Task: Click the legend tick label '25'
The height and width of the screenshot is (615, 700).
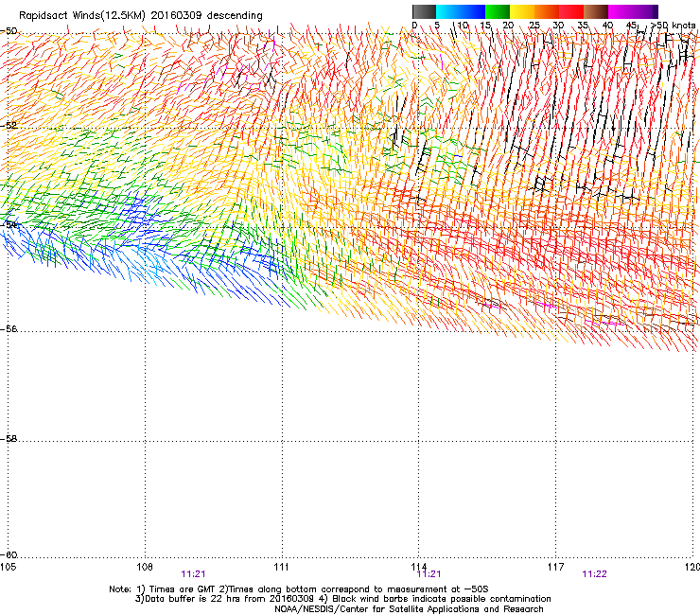Action: point(534,26)
